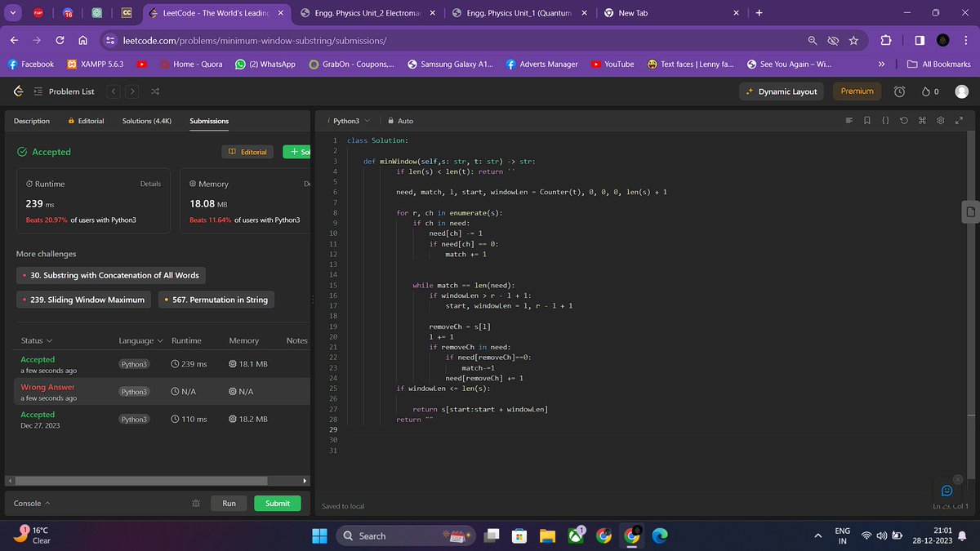This screenshot has width=980, height=551.
Task: Click the format code lines icon
Action: click(849, 121)
